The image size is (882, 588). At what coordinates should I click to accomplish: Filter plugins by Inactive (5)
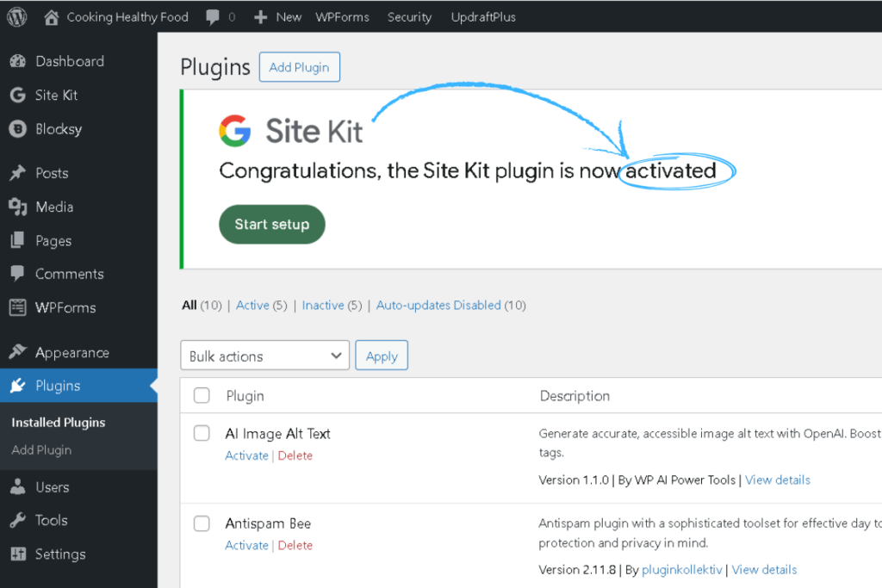tap(323, 305)
